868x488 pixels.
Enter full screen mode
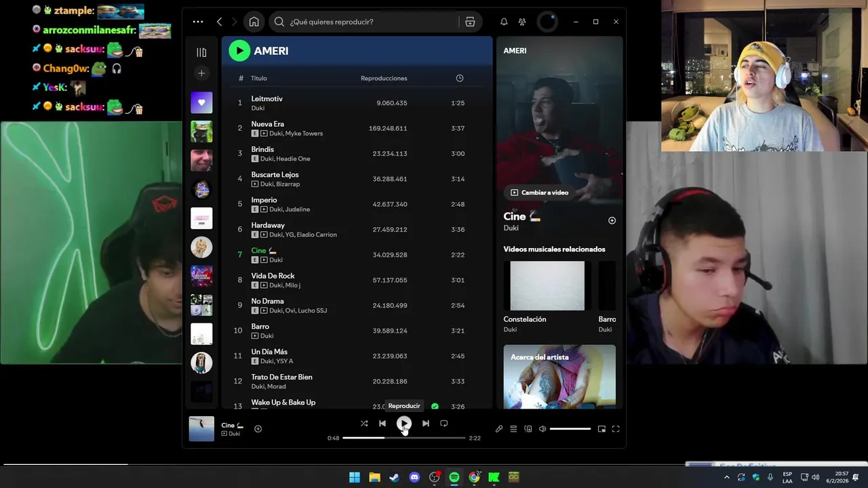(616, 429)
